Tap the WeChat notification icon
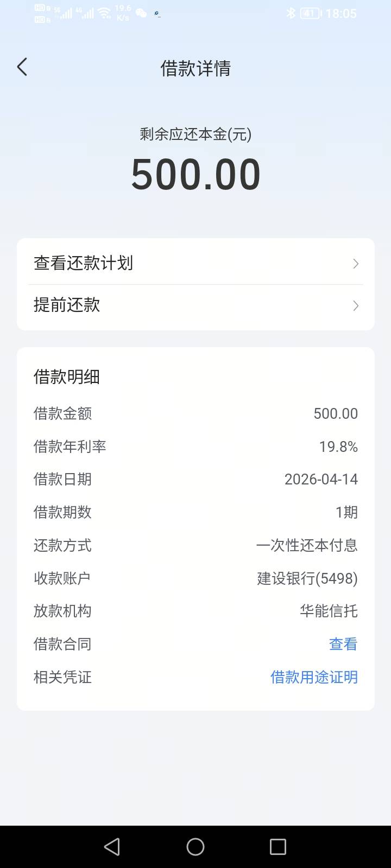Image resolution: width=391 pixels, height=868 pixels. 141,14
